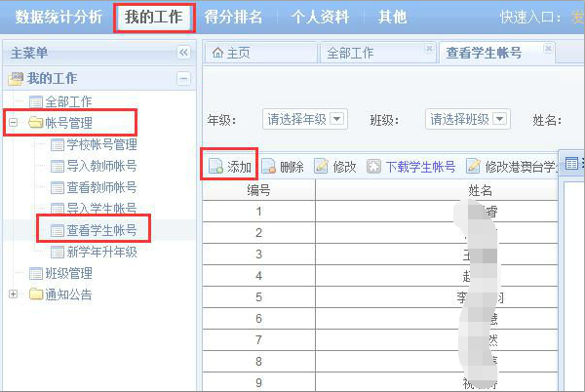Click the 下载学生帐号 link
The image size is (585, 392).
pyautogui.click(x=420, y=167)
